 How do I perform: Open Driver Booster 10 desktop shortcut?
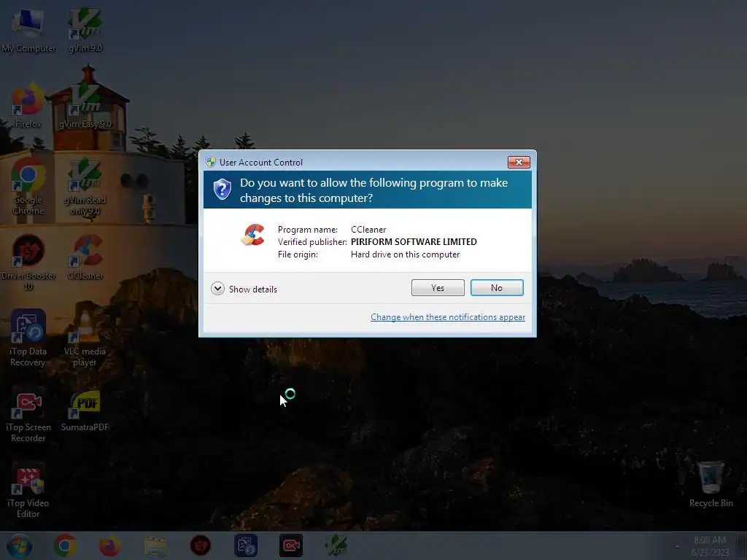coord(28,262)
